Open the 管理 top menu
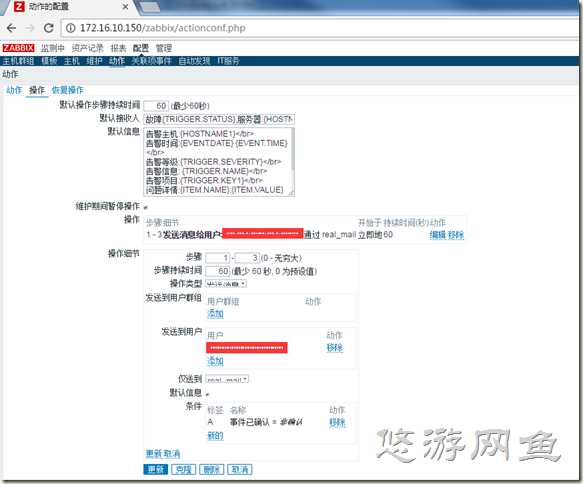583x484 pixels. point(164,48)
